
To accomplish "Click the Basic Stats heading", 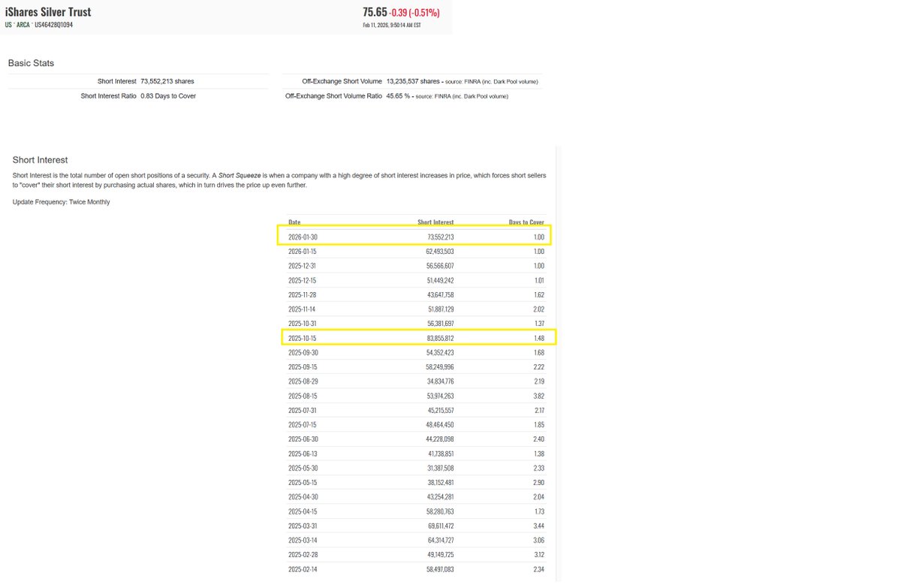I will click(31, 63).
